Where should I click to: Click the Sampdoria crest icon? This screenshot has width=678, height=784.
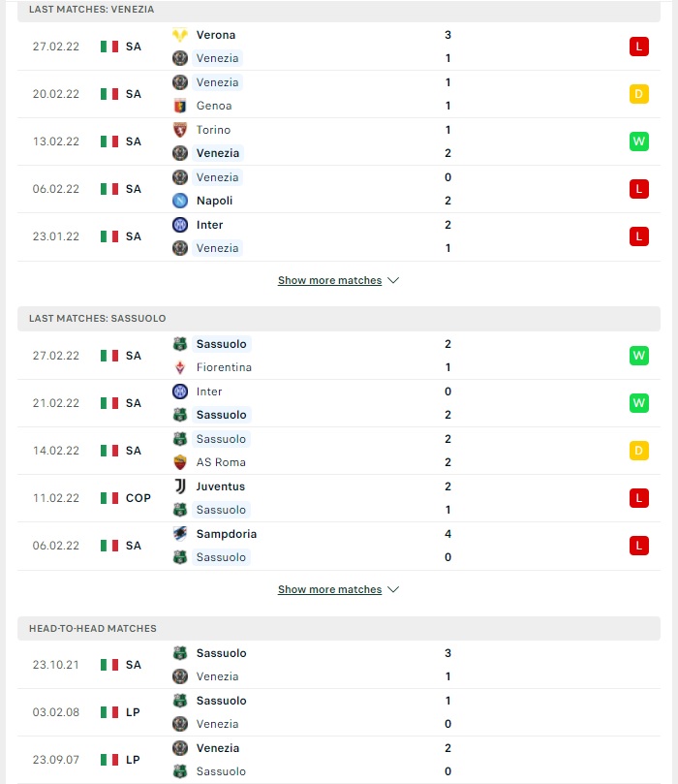180,534
